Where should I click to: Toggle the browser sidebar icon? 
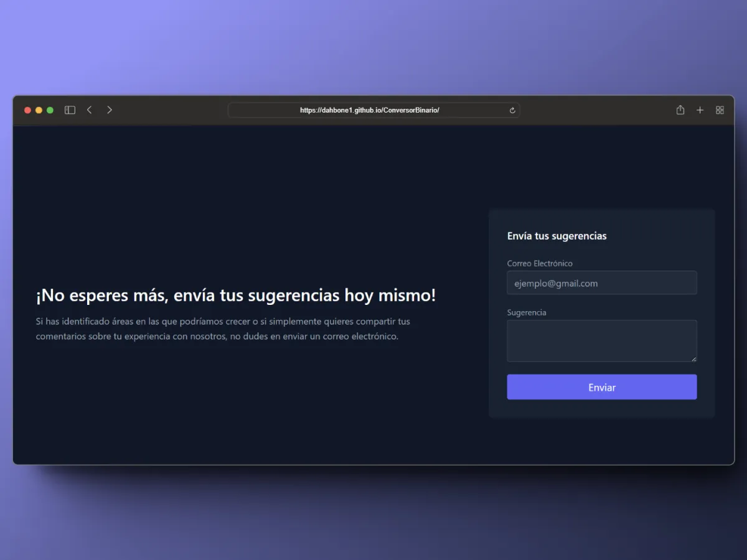(x=70, y=110)
